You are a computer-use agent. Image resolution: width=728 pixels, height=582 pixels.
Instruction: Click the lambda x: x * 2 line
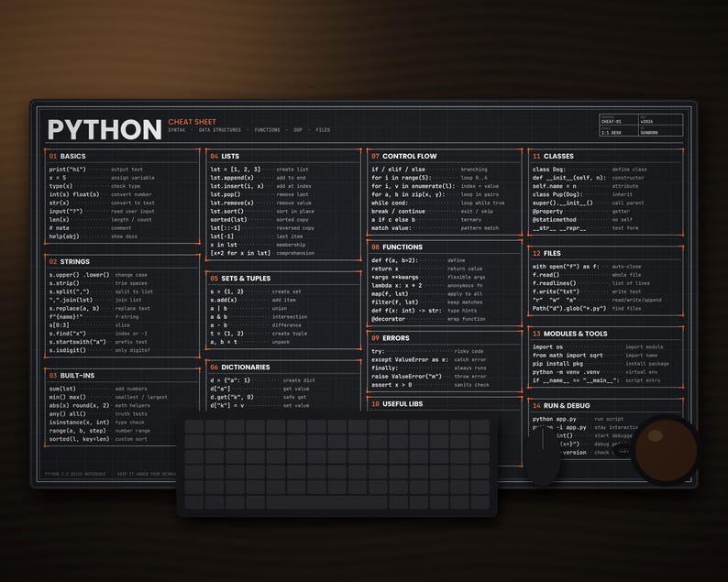click(397, 285)
